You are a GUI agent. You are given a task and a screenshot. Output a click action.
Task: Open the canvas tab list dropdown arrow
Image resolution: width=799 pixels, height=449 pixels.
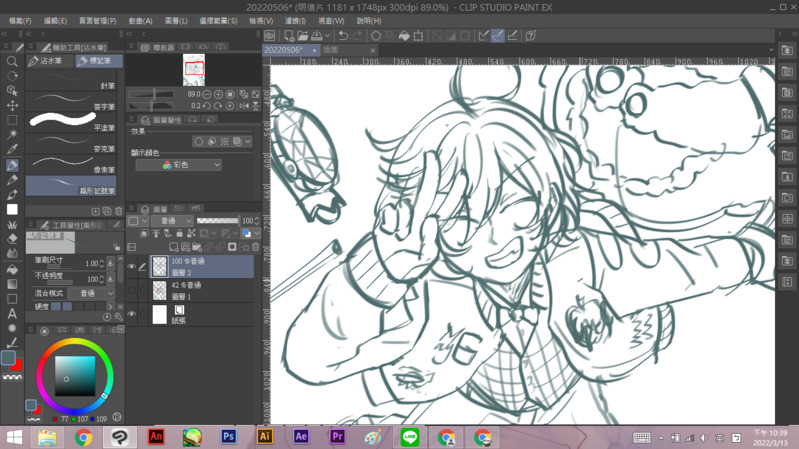click(771, 50)
